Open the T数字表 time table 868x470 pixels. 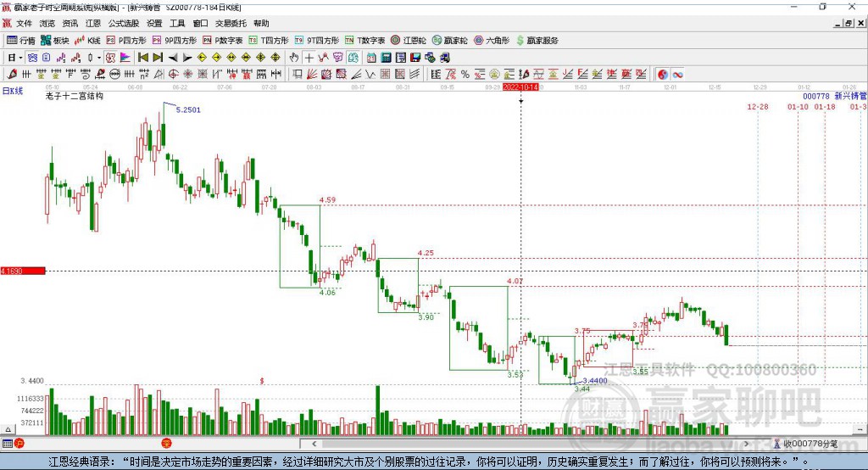(x=364, y=41)
